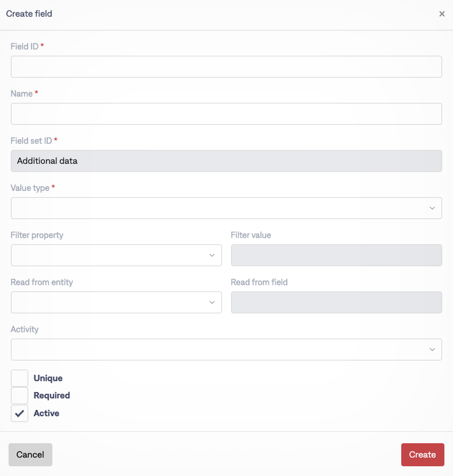Viewport: 453px width, 476px height.
Task: Click the Activity chevron arrow
Action: [432, 350]
